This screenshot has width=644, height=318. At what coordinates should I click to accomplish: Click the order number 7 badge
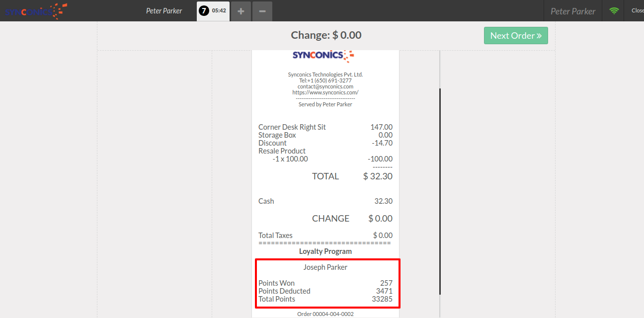tap(204, 11)
